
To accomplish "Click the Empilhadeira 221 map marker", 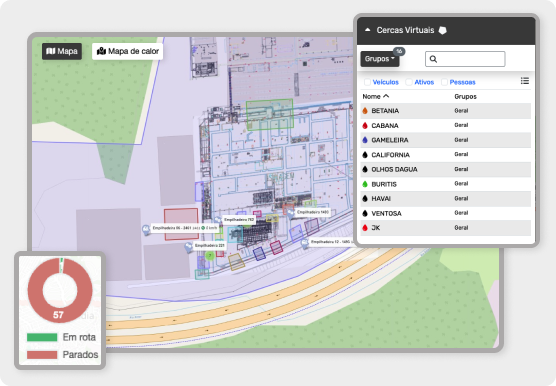I will (189, 247).
